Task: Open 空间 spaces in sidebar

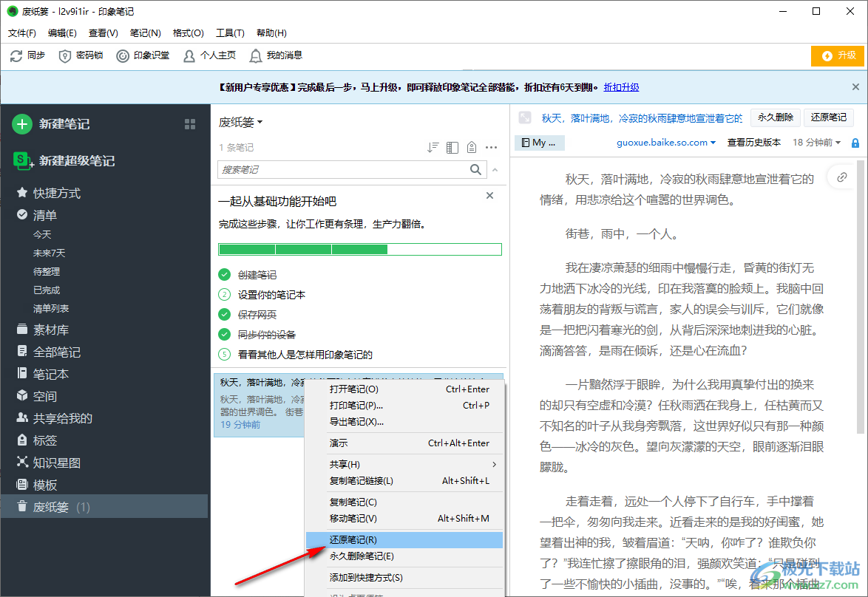Action: point(37,396)
